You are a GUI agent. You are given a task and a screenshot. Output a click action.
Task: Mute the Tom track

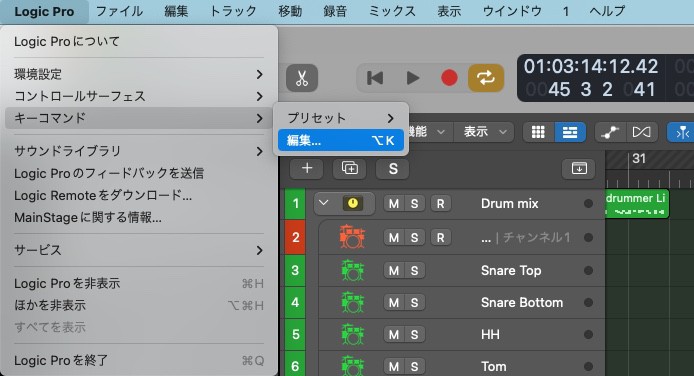pos(393,367)
